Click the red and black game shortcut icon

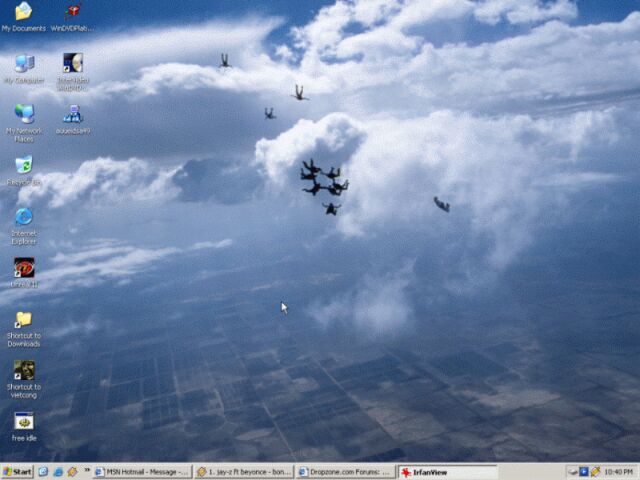[x=23, y=268]
